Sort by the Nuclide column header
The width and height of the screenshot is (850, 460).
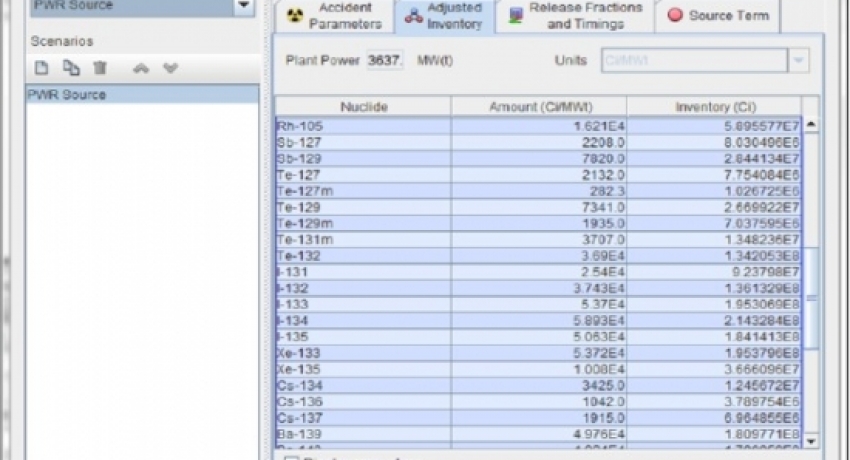pyautogui.click(x=363, y=107)
